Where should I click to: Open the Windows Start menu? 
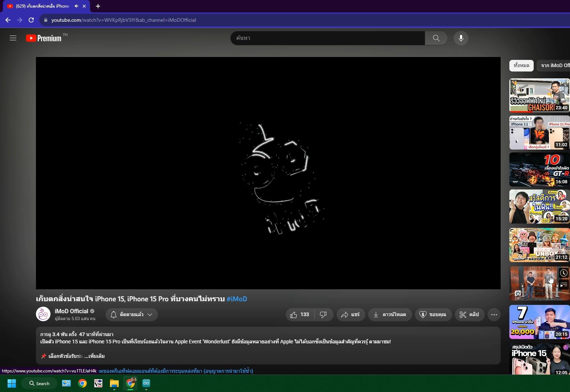pos(12,383)
